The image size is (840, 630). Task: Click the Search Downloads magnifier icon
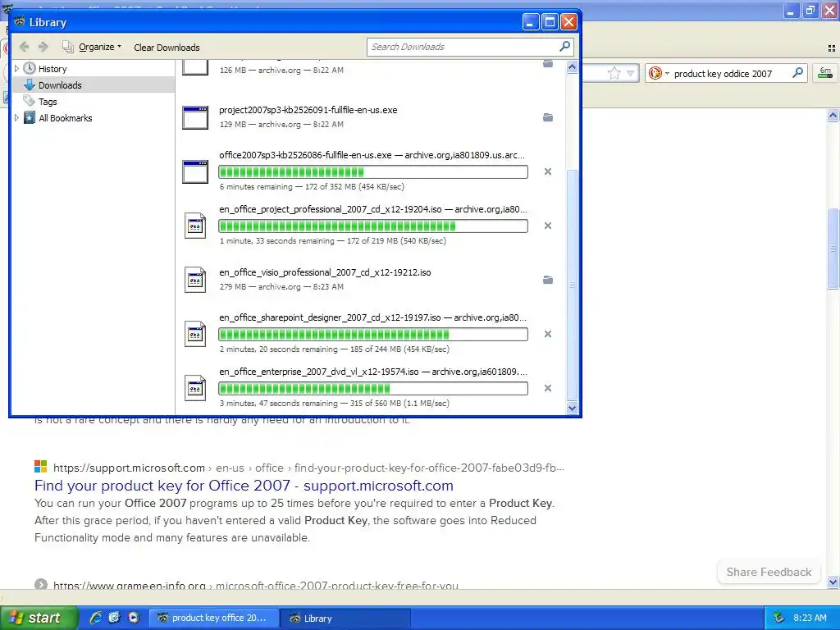564,47
